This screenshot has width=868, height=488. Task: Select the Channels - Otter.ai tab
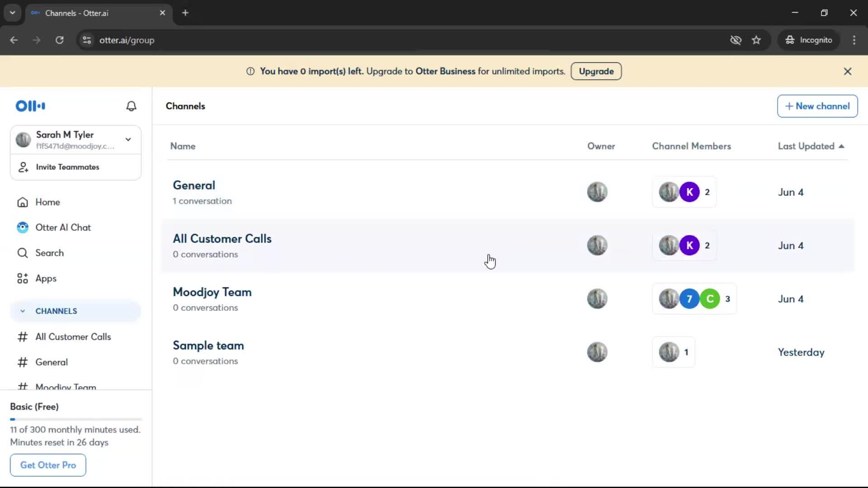pos(98,13)
